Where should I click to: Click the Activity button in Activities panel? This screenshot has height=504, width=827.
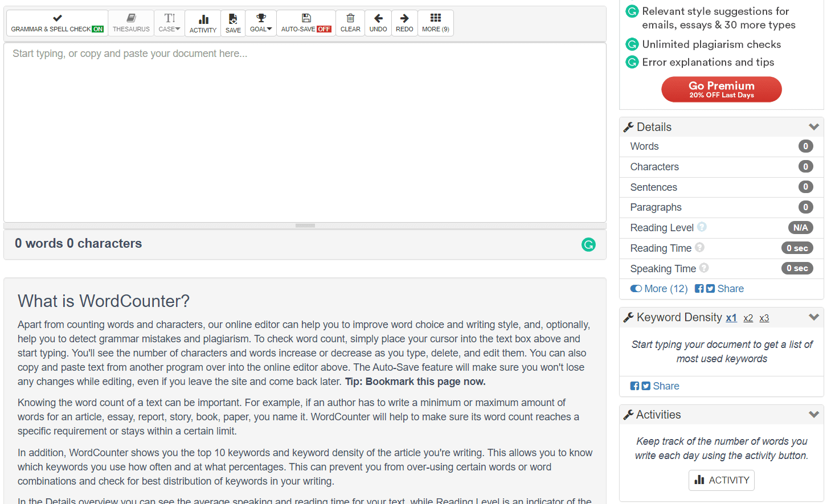721,480
